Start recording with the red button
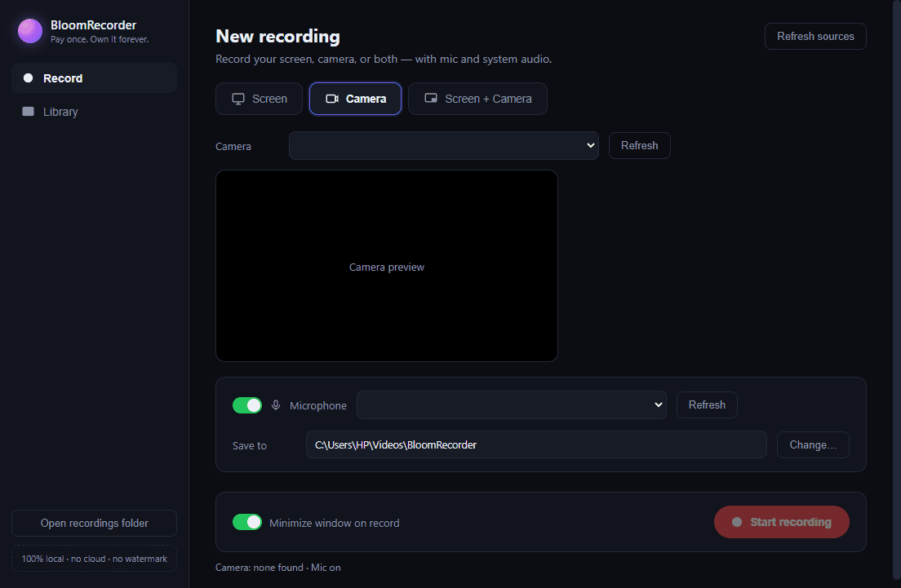901x588 pixels. (x=782, y=522)
